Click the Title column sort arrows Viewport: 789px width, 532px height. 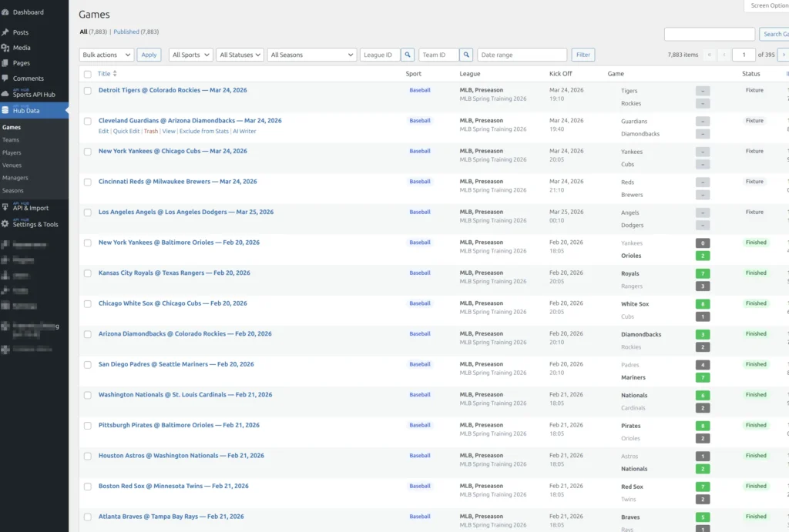coord(115,73)
